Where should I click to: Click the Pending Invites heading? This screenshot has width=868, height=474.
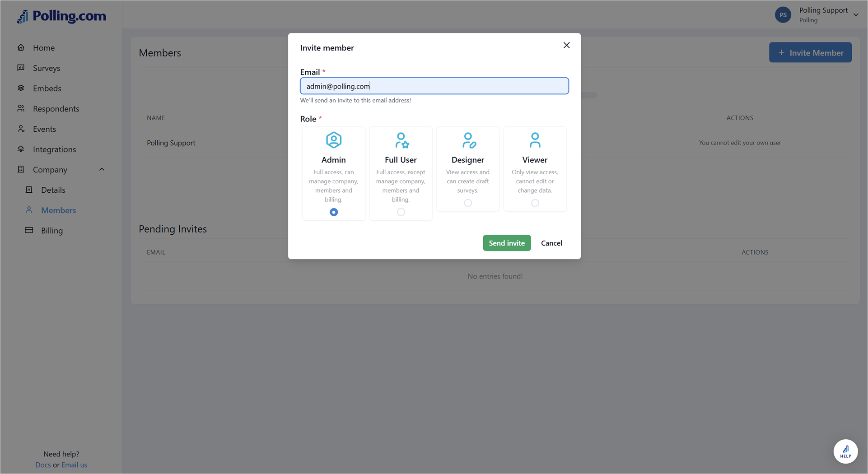(x=173, y=229)
